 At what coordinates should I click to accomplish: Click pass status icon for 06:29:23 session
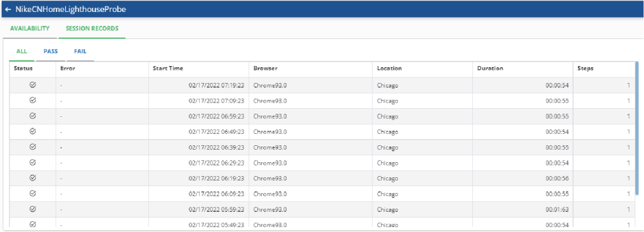pyautogui.click(x=33, y=163)
